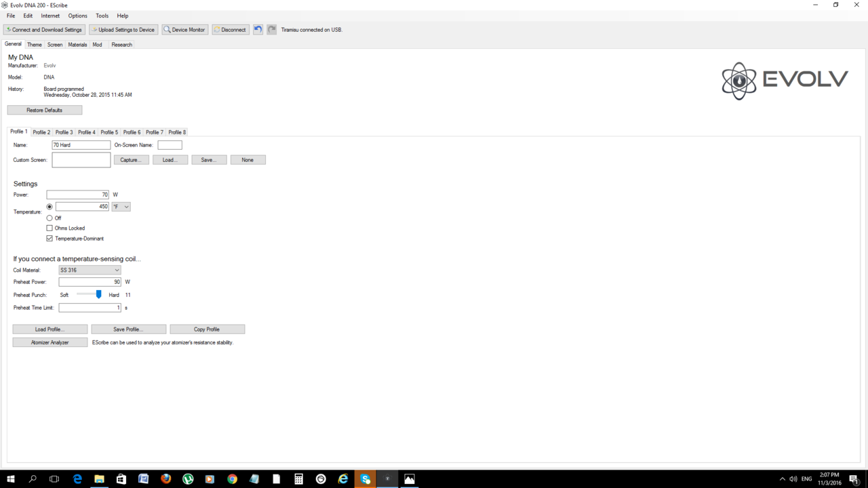The image size is (868, 488).
Task: Click the Save Profile... button
Action: click(128, 329)
